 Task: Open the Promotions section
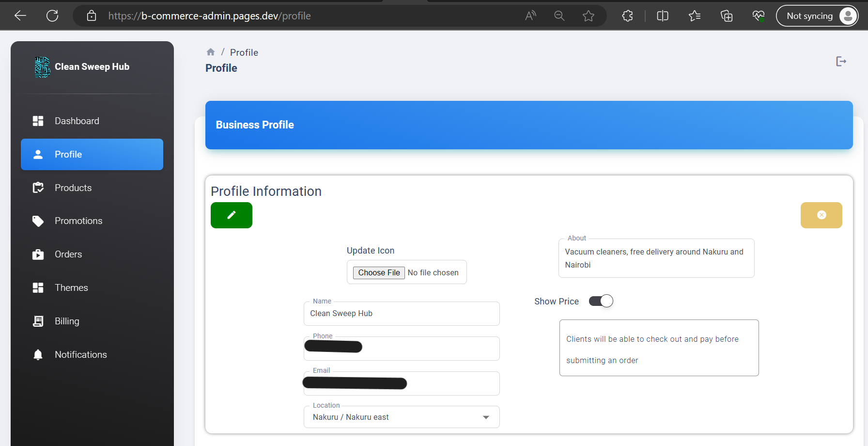(78, 221)
